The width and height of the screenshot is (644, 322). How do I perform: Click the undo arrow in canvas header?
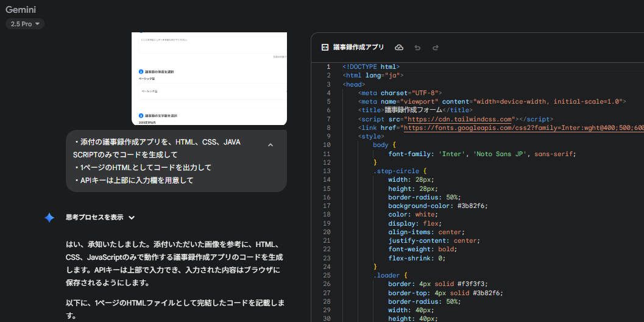417,47
